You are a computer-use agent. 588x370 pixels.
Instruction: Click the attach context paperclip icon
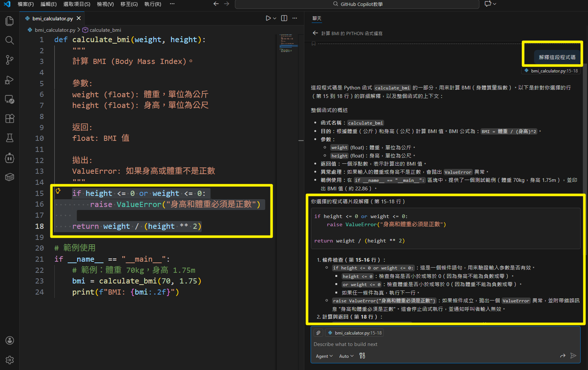pyautogui.click(x=318, y=333)
